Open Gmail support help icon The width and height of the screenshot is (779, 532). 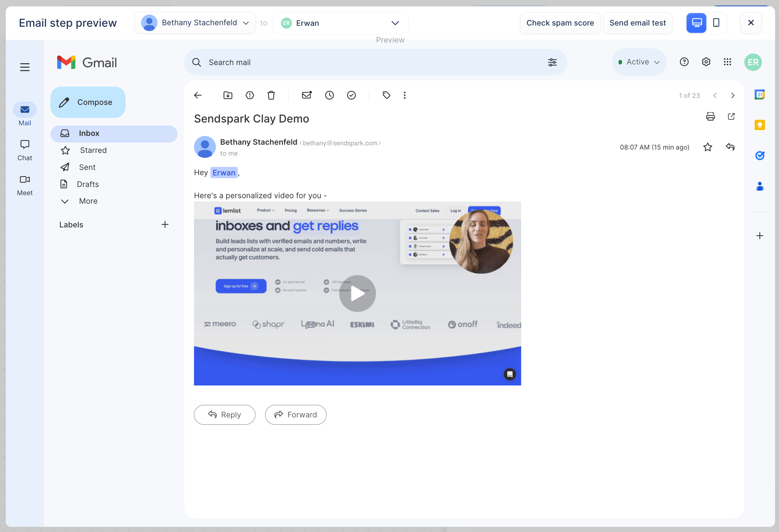684,62
